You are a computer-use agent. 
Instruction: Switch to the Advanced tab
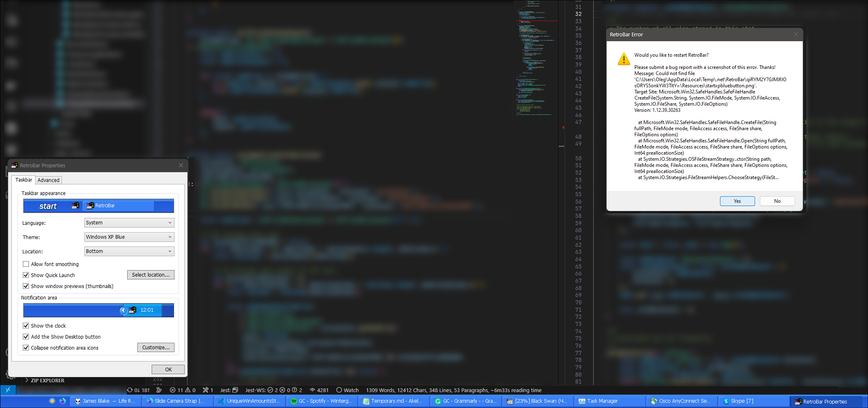[x=48, y=180]
